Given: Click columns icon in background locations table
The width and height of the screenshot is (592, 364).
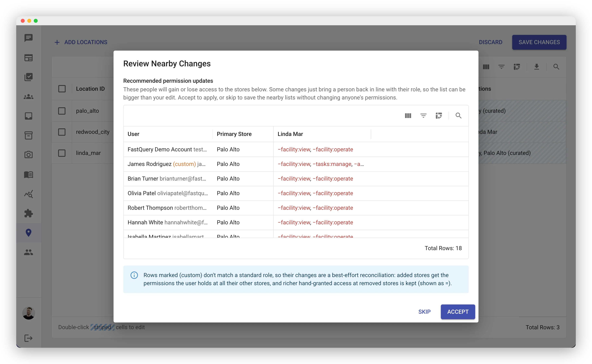Looking at the screenshot, I should point(486,67).
